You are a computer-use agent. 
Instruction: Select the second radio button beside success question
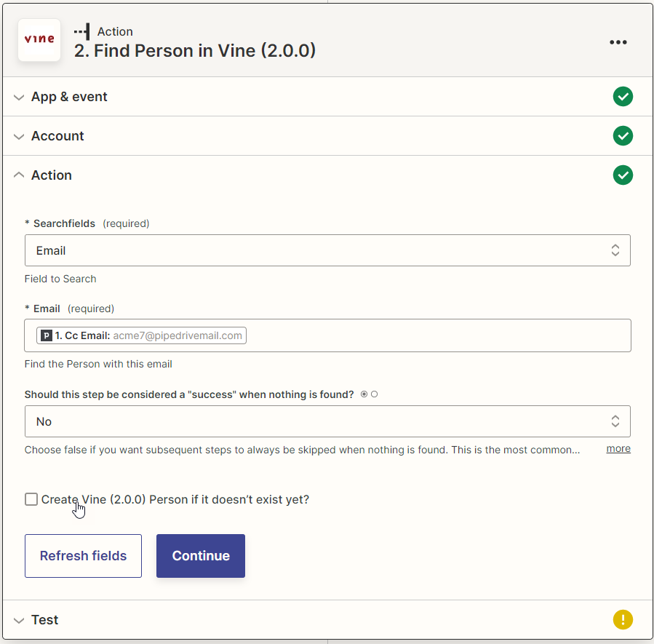[x=374, y=394]
